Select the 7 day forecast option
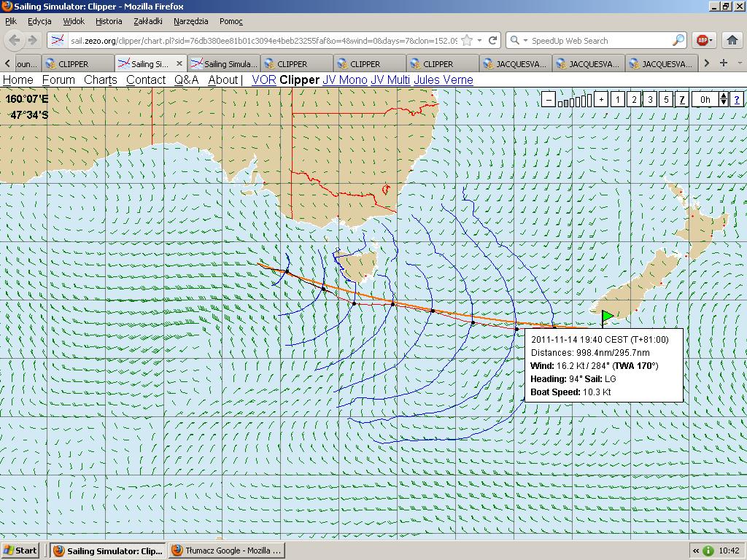 click(682, 100)
